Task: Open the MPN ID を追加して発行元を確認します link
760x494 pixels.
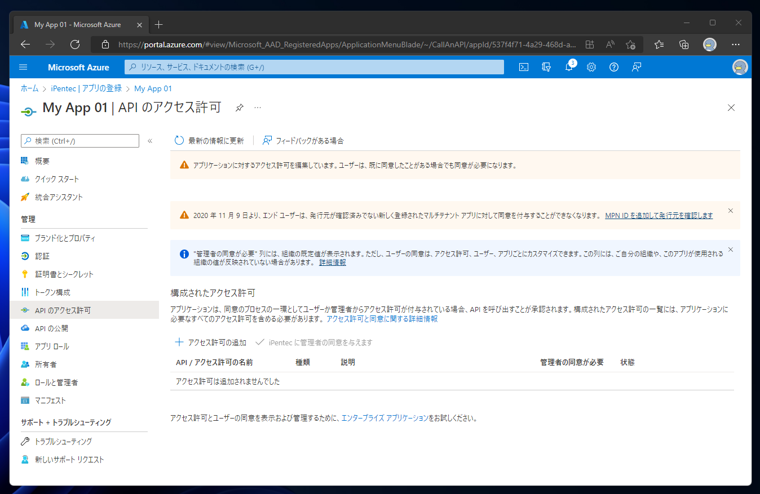Action: tap(659, 215)
